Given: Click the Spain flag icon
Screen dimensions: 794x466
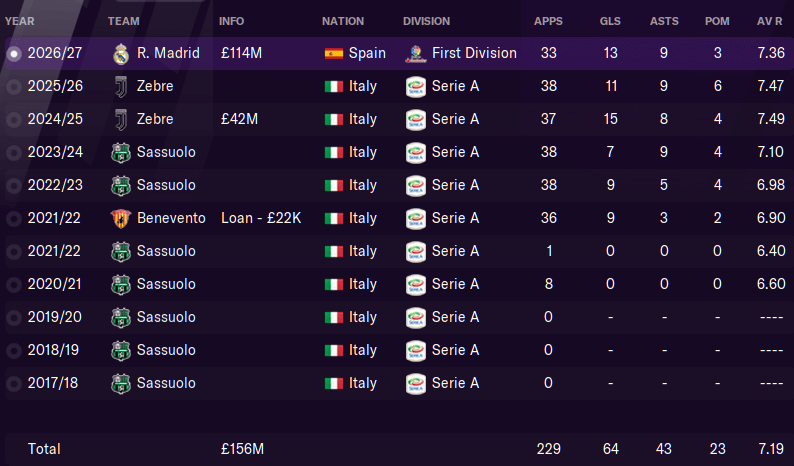Looking at the screenshot, I should point(334,53).
